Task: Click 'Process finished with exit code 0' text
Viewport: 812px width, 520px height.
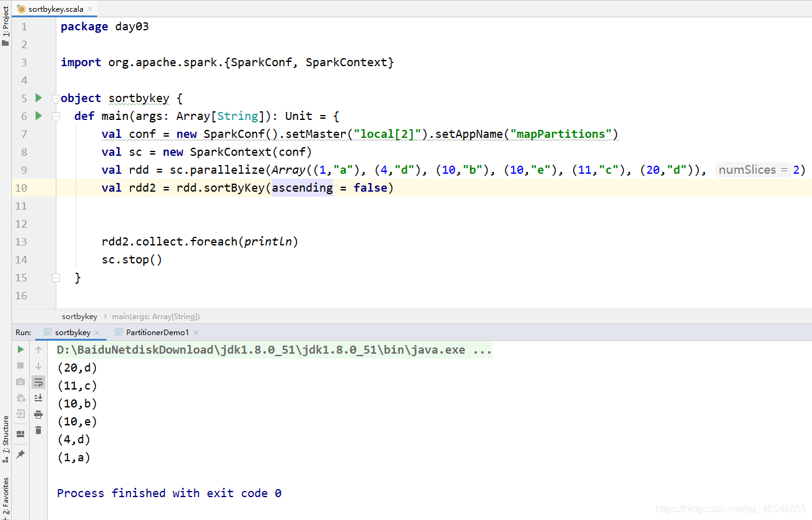Action: click(x=169, y=493)
